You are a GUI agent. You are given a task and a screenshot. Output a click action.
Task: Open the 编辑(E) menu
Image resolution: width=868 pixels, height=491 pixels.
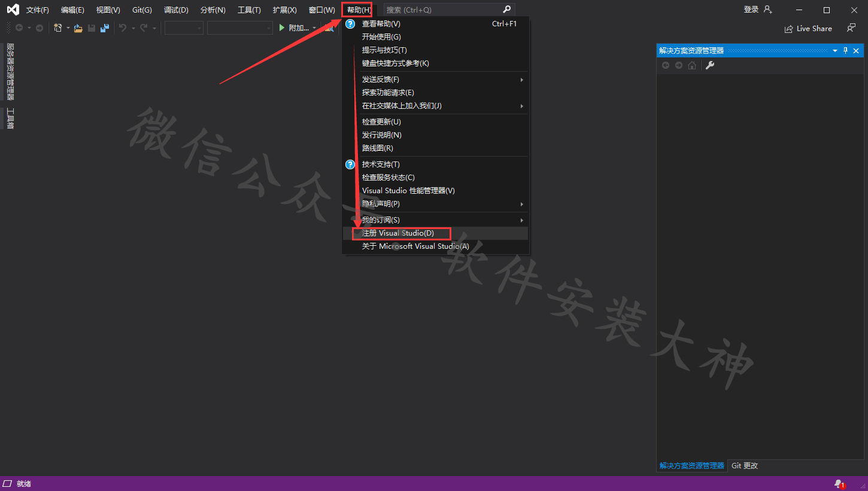coord(72,10)
